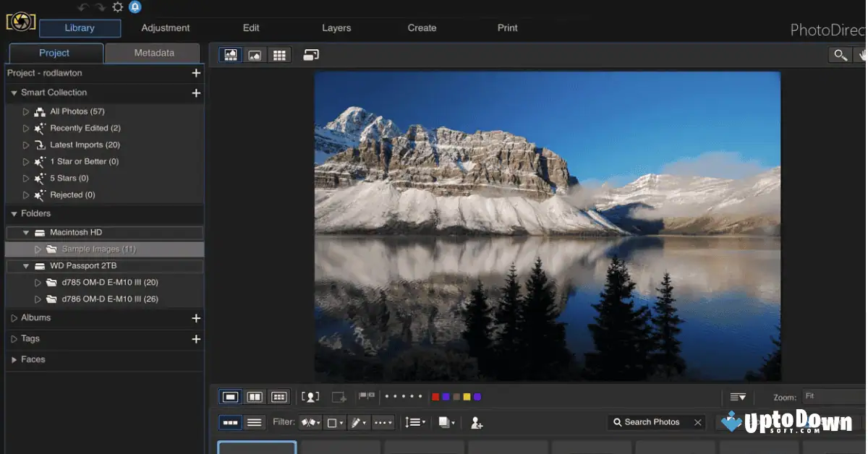Click the magnifier search icon top right
Viewport: 868px width, 454px height.
click(840, 54)
